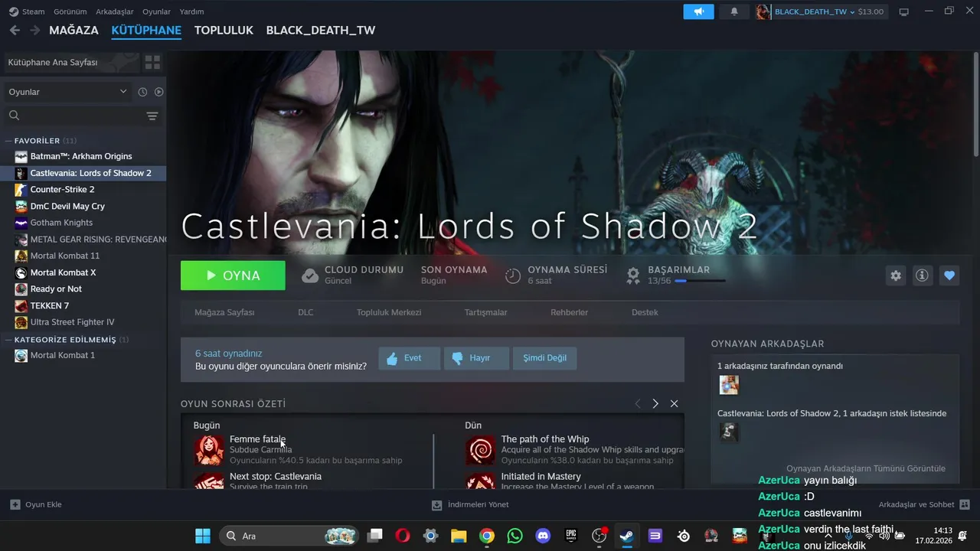Viewport: 980px width, 551px height.
Task: Open Steam app in taskbar
Action: coord(626,536)
